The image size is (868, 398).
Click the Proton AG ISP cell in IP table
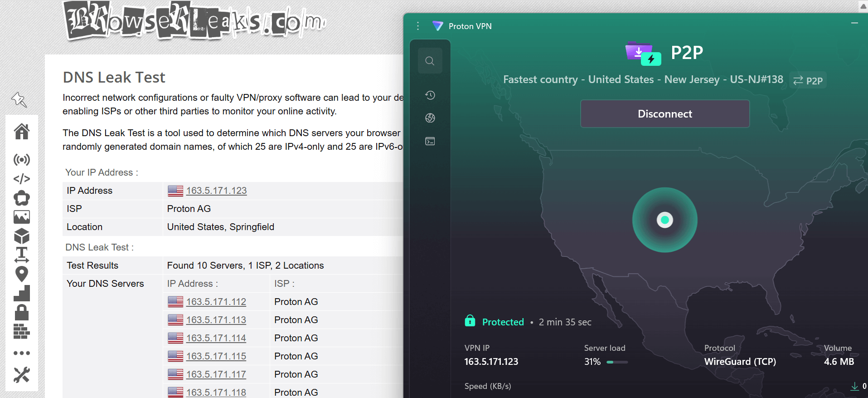pyautogui.click(x=189, y=209)
